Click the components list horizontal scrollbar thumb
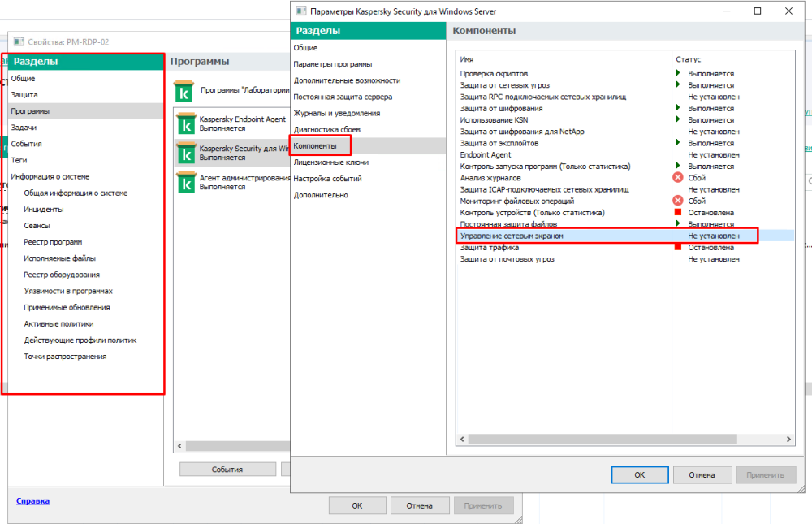 (x=603, y=439)
